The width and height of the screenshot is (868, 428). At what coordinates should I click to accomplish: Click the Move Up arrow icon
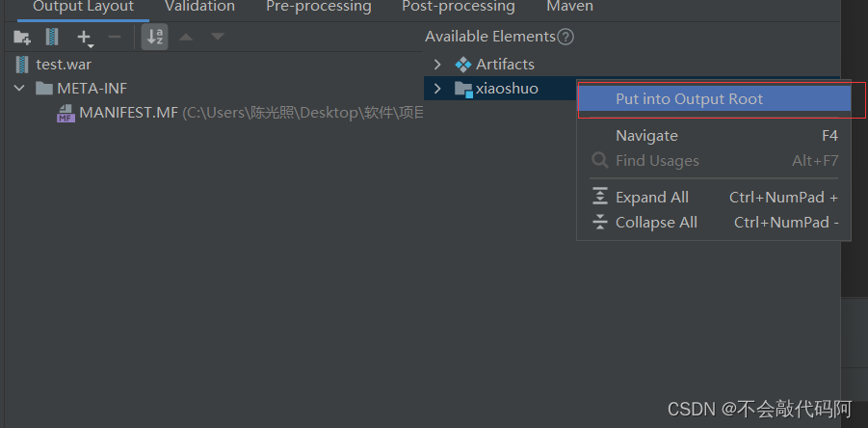tap(187, 38)
